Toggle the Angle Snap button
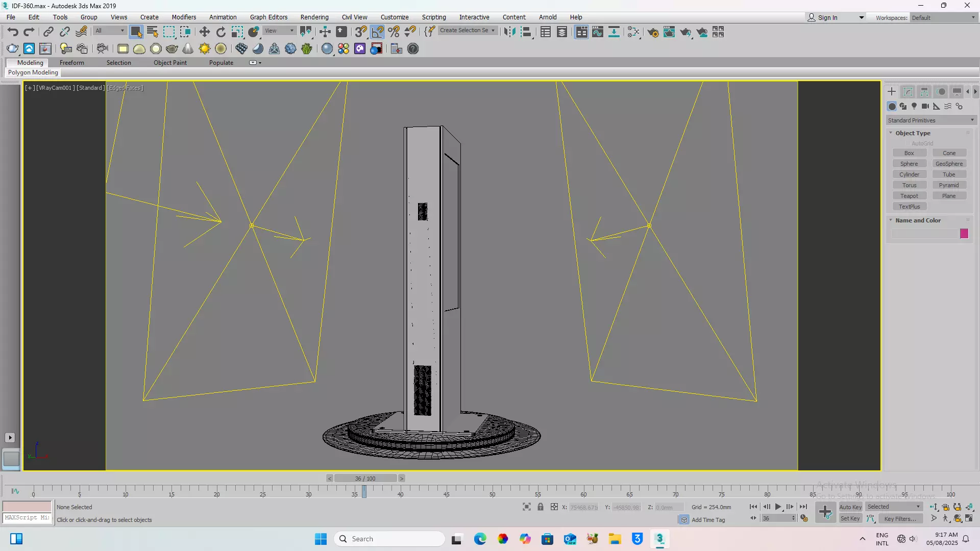The height and width of the screenshot is (551, 980). (377, 32)
